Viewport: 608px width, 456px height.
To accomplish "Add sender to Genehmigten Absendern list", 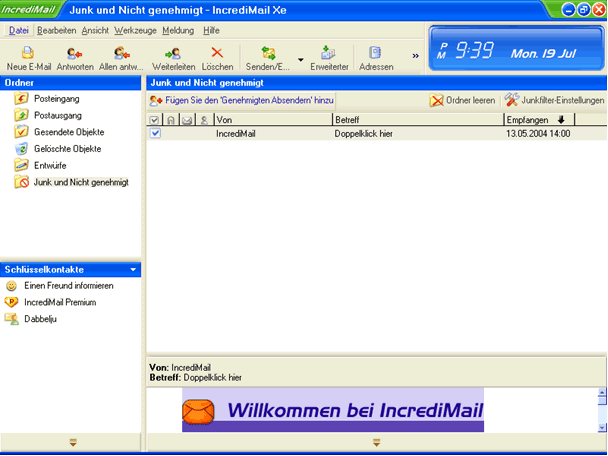I will tap(241, 100).
